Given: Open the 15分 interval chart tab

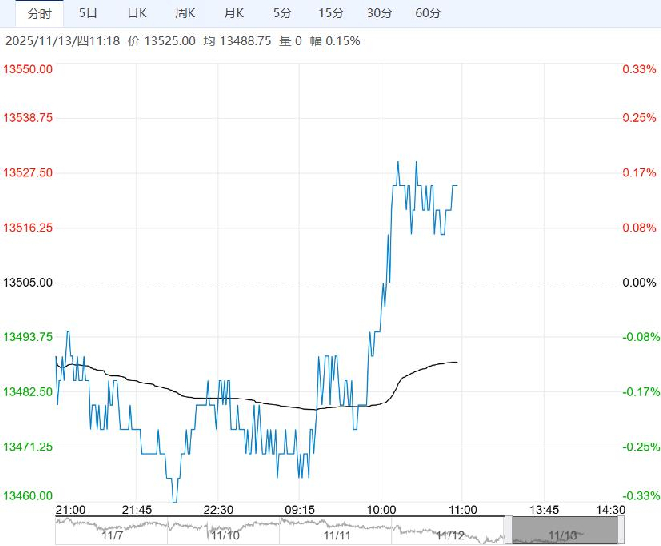Looking at the screenshot, I should [x=331, y=13].
